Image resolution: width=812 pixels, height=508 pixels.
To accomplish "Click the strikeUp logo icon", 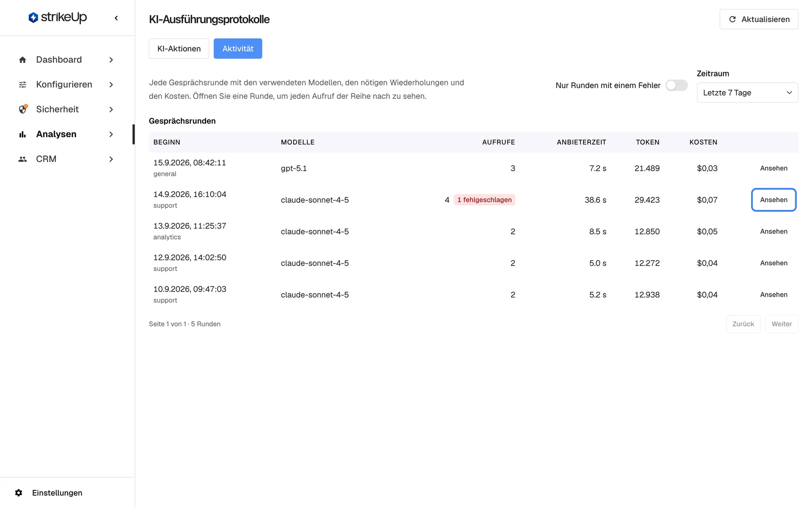I will pyautogui.click(x=33, y=18).
